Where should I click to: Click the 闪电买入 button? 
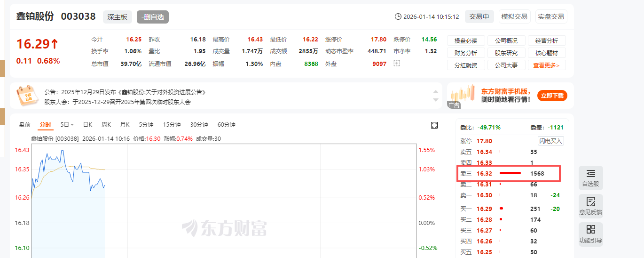point(550,141)
